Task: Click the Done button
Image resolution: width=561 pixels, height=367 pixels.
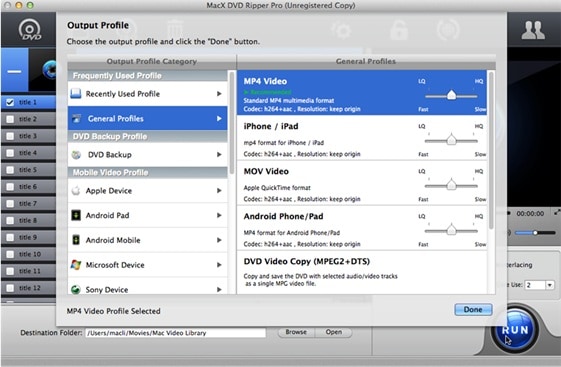Action: 473,309
